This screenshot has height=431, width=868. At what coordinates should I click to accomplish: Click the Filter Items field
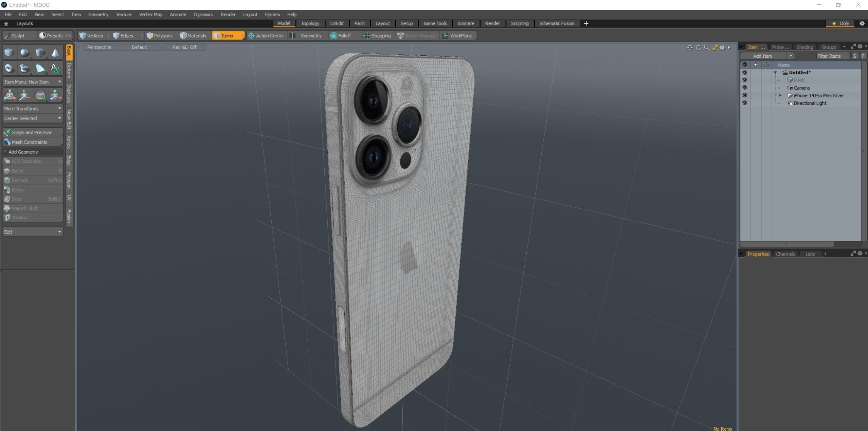pyautogui.click(x=833, y=56)
